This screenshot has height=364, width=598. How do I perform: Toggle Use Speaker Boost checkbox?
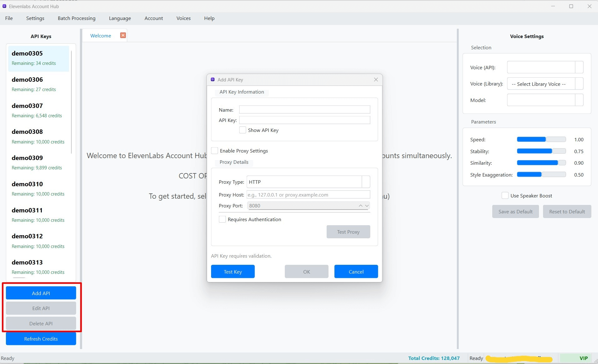click(505, 196)
